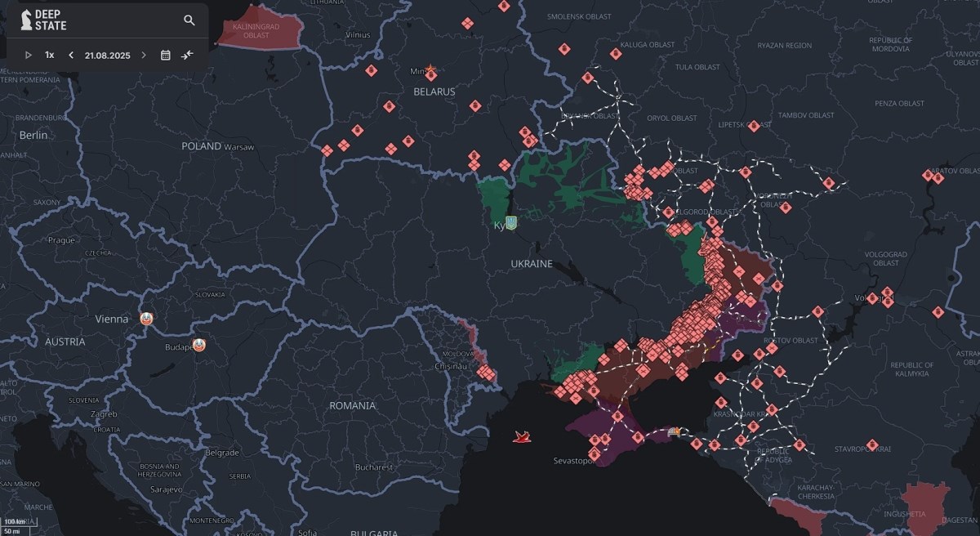Image resolution: width=980 pixels, height=536 pixels.
Task: Click the clown marker at Budapest
Action: click(198, 345)
